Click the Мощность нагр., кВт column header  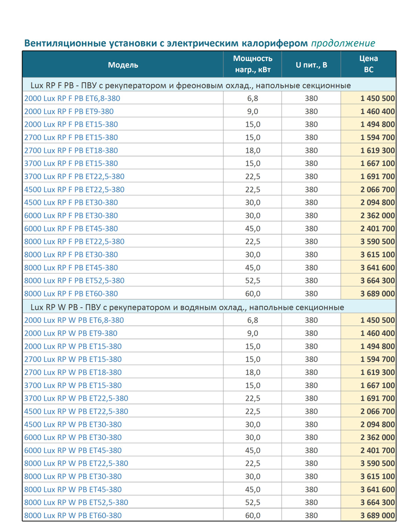(x=252, y=64)
